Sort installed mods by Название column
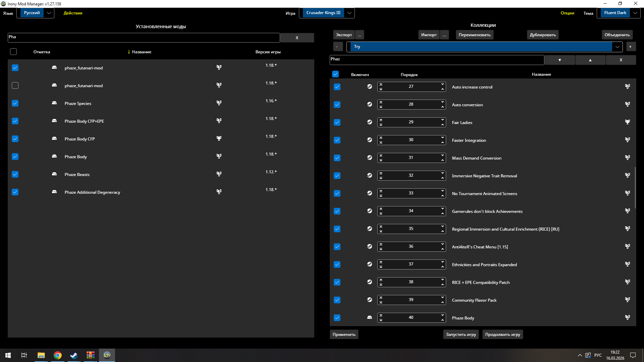The image size is (644, 362). pos(142,52)
